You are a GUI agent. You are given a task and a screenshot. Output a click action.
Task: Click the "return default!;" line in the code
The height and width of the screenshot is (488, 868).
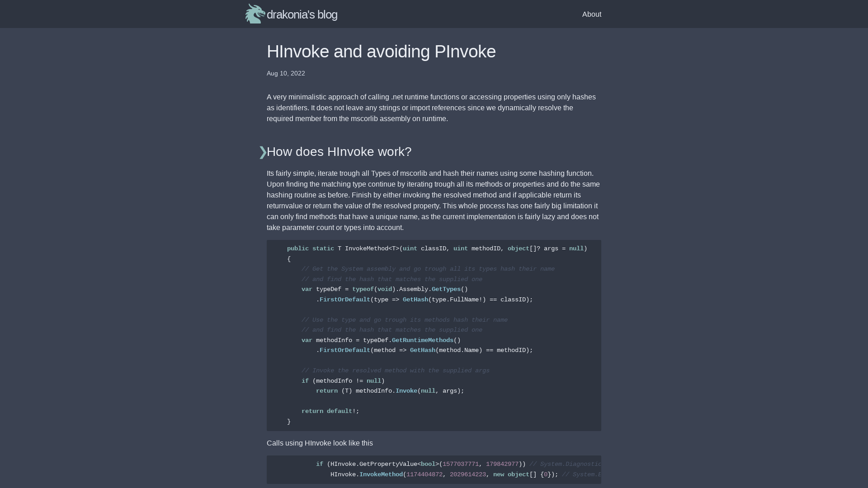pyautogui.click(x=330, y=411)
